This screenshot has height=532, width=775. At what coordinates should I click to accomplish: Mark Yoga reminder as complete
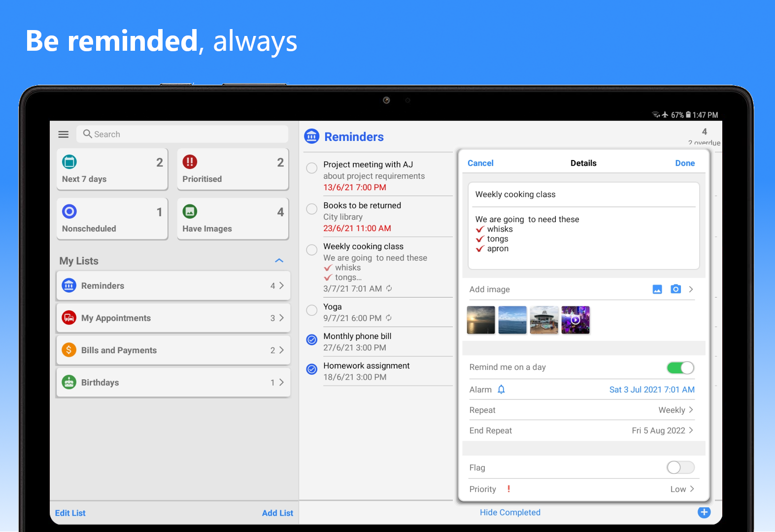pyautogui.click(x=312, y=310)
